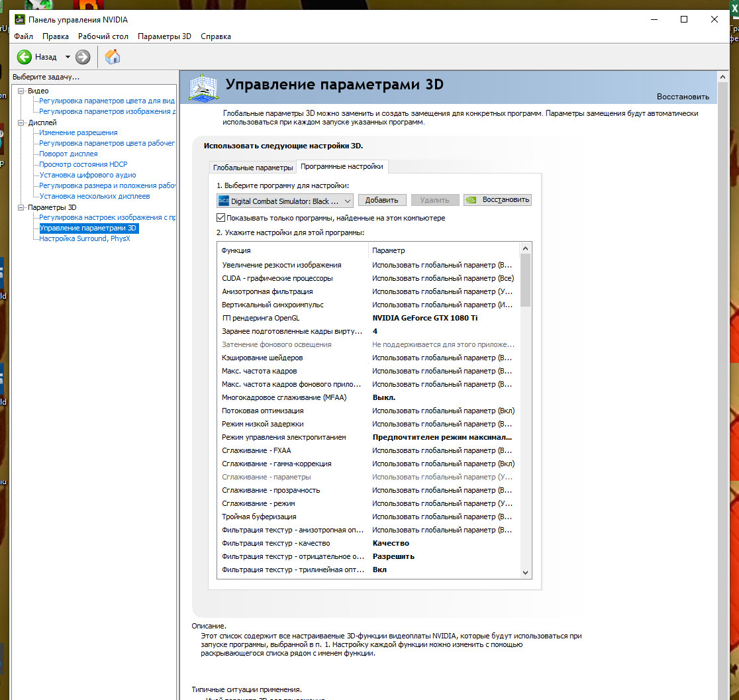Click the NVIDIA GeForce GTX 1080 Ti value
The height and width of the screenshot is (700, 739).
(425, 318)
